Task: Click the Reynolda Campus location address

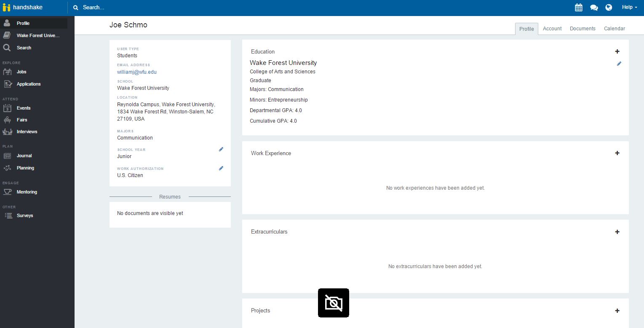Action: tap(166, 112)
